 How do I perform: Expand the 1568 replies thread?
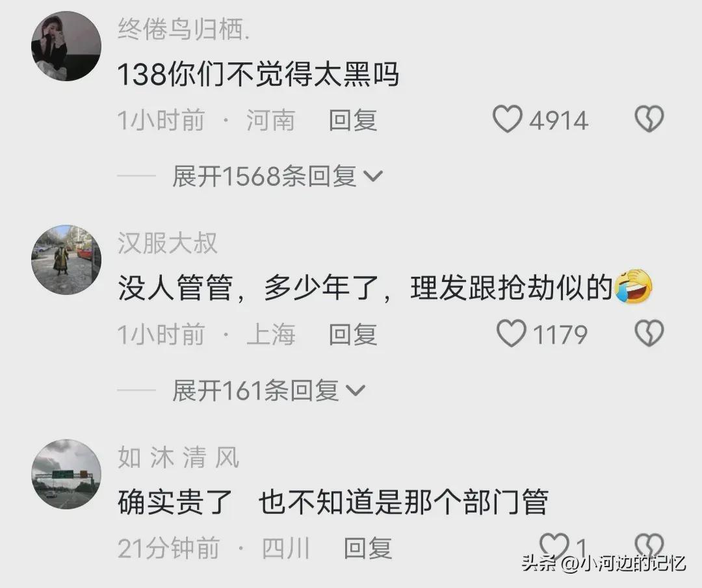tap(278, 176)
